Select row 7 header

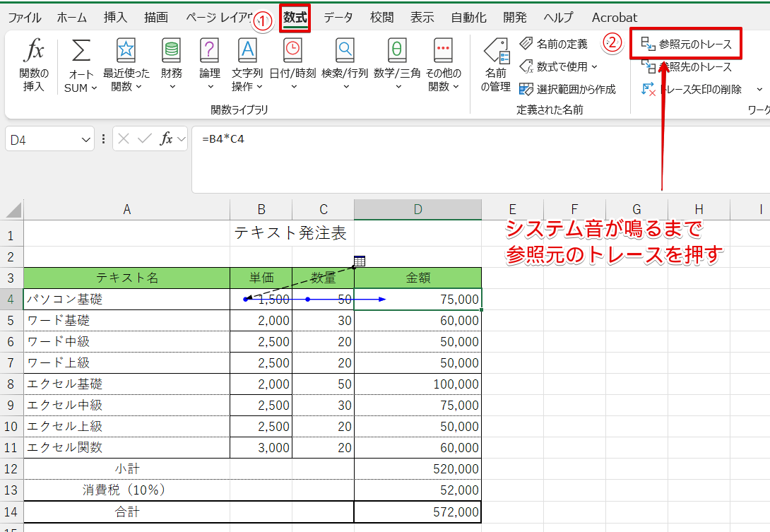click(x=11, y=363)
